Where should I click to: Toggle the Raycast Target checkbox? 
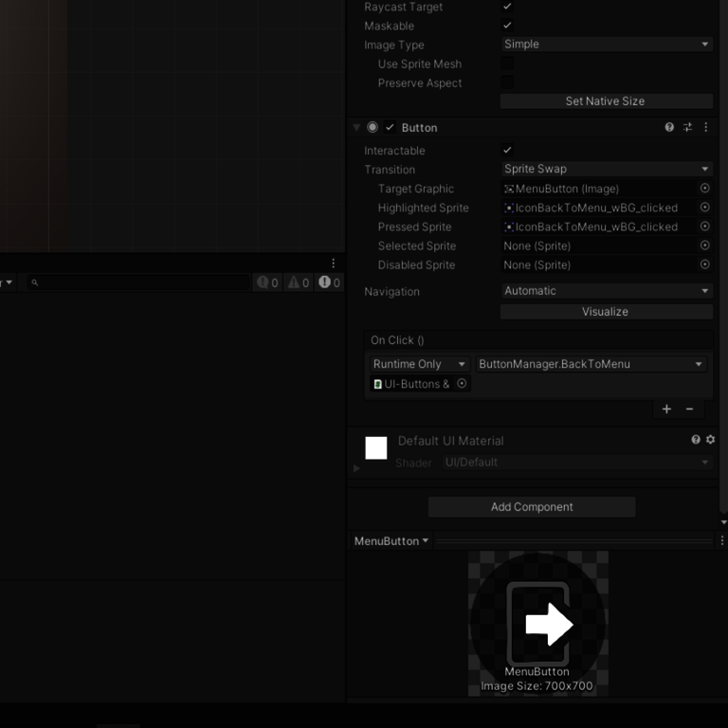(507, 7)
